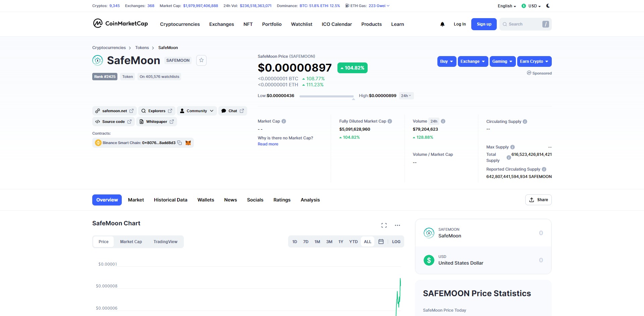Open the Whitepaper link
This screenshot has width=644, height=316.
pyautogui.click(x=157, y=122)
